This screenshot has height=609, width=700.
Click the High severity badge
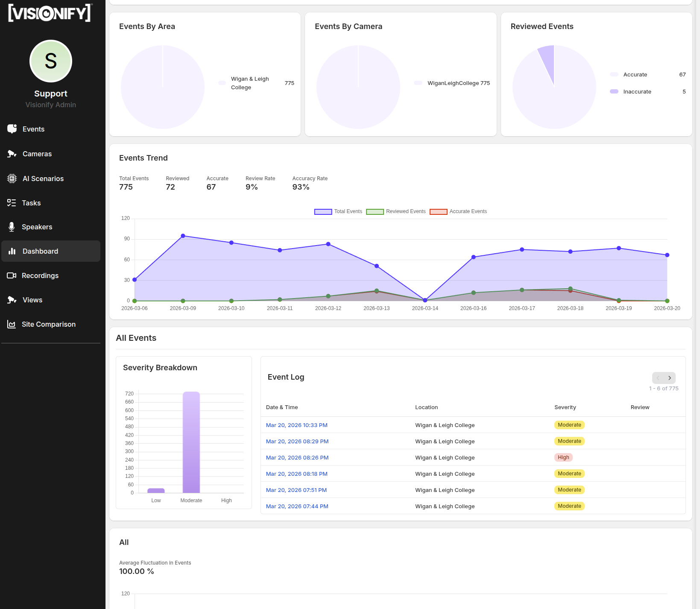click(563, 457)
